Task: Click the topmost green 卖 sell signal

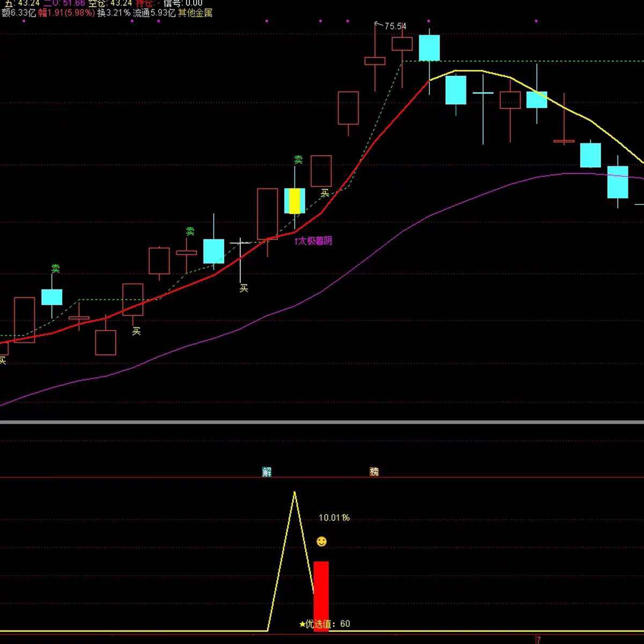Action: (x=298, y=159)
